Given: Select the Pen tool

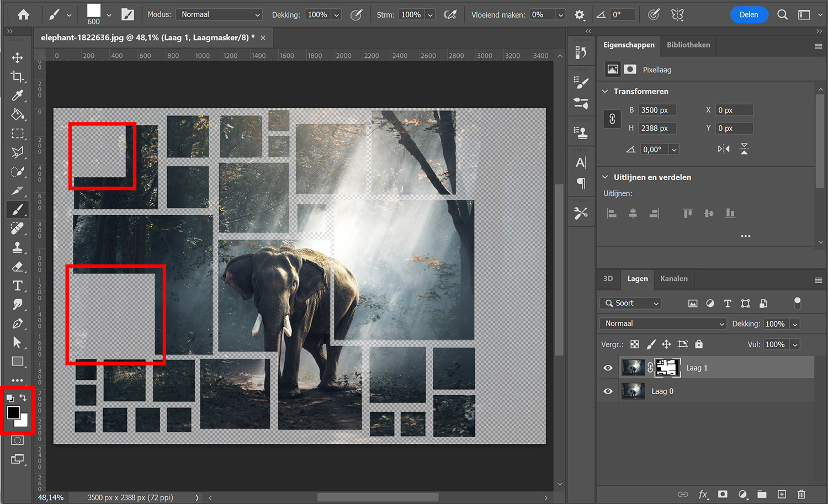Looking at the screenshot, I should 17,323.
